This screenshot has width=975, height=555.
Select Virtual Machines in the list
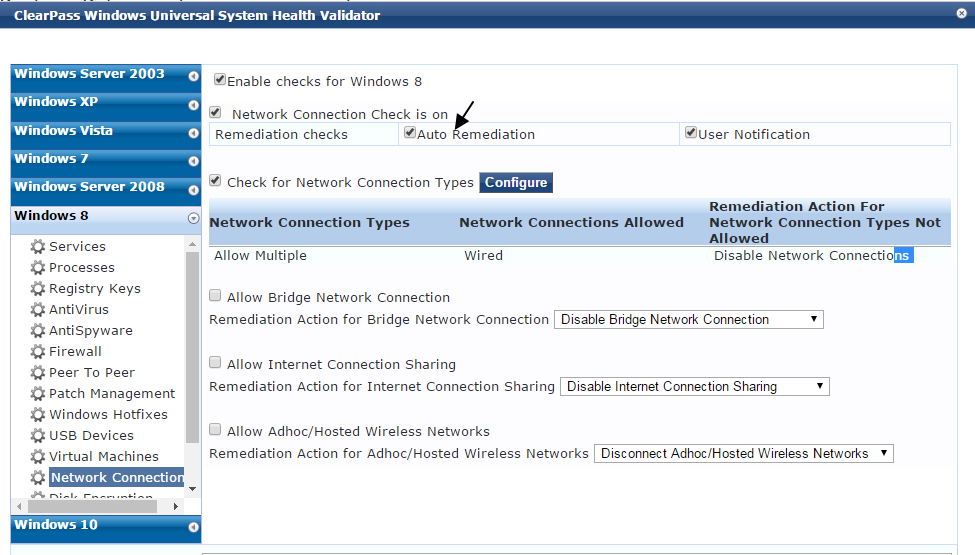103,457
